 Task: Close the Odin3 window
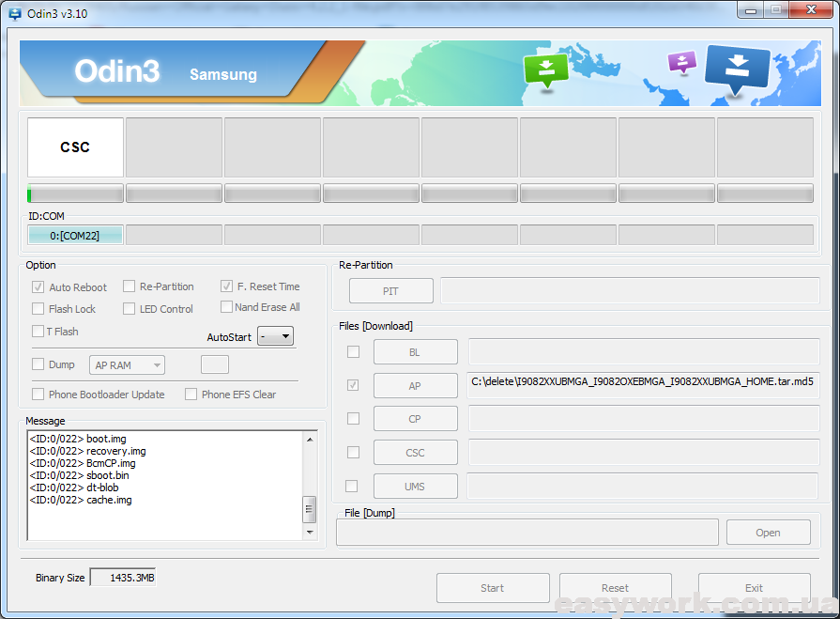point(811,10)
